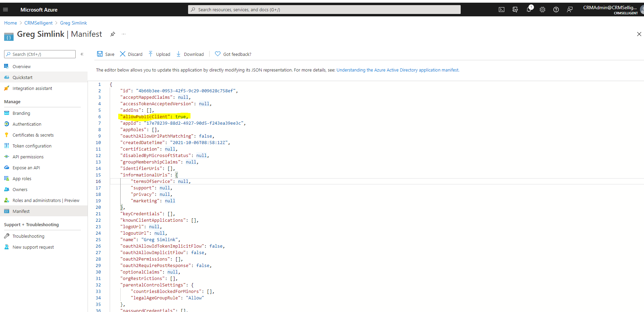
Task: Navigate to CRMSelligent breadcrumb
Action: pos(39,23)
